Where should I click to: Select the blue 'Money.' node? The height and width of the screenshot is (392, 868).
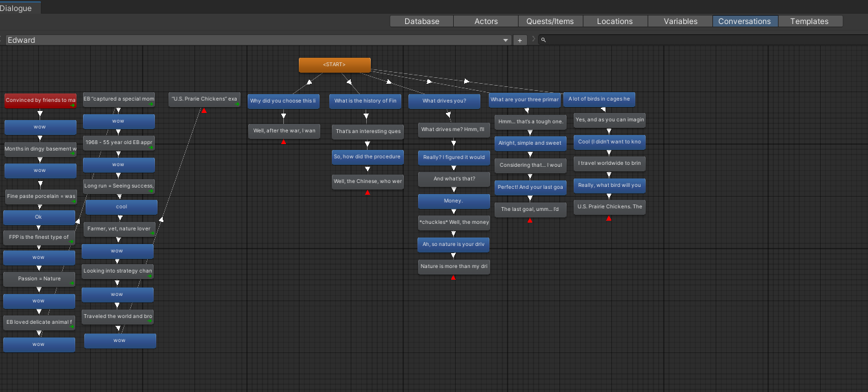454,201
